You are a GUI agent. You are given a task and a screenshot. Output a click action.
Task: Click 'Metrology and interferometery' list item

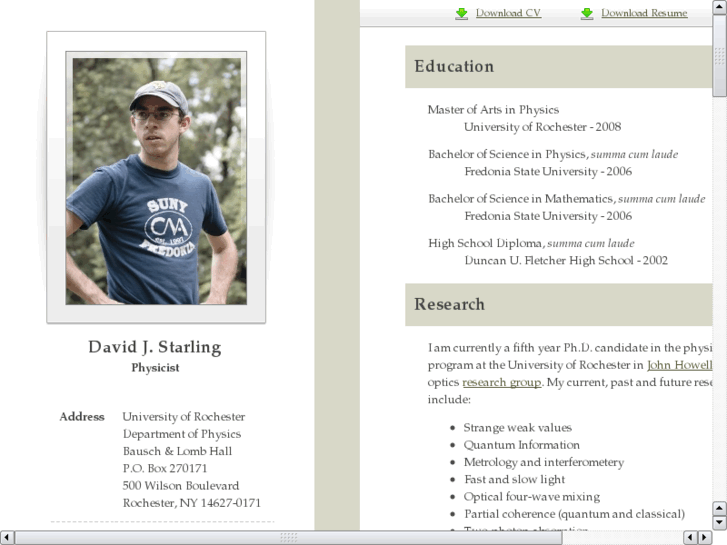coord(544,462)
